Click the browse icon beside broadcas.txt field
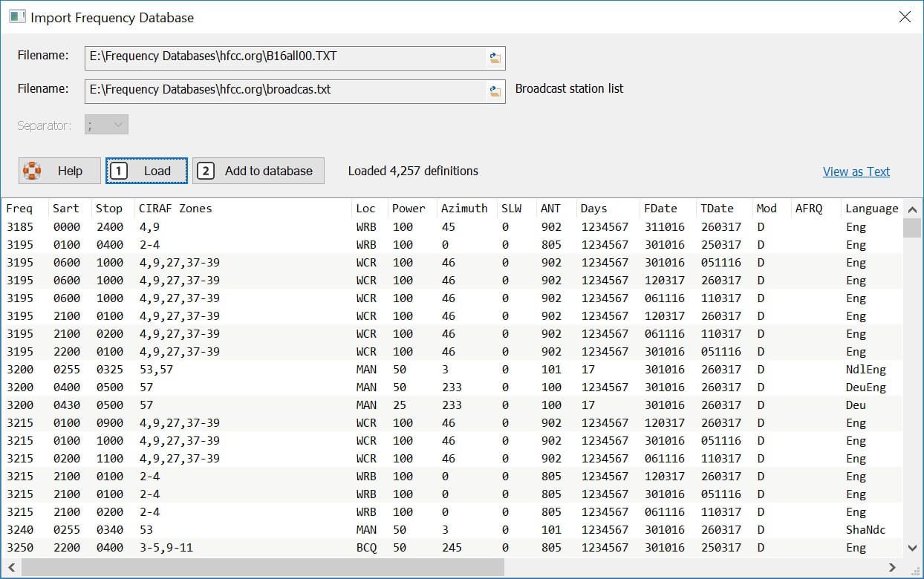Image resolution: width=924 pixels, height=579 pixels. (x=496, y=91)
